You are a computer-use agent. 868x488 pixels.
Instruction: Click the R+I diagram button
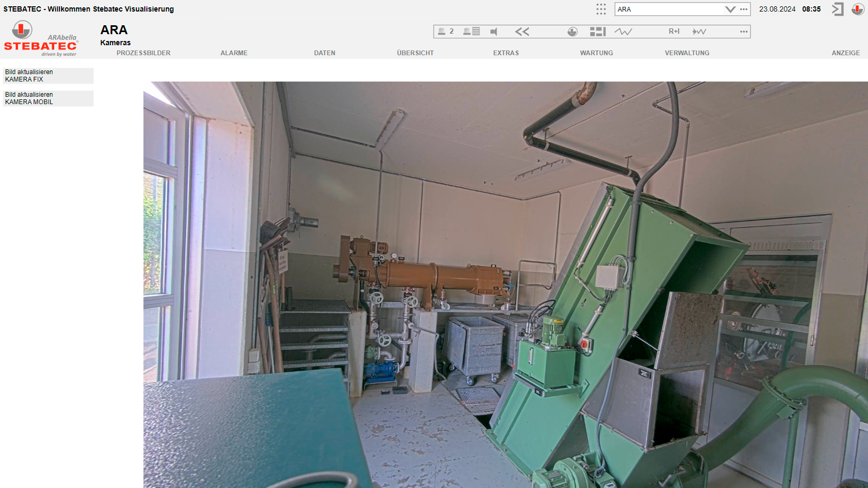674,32
